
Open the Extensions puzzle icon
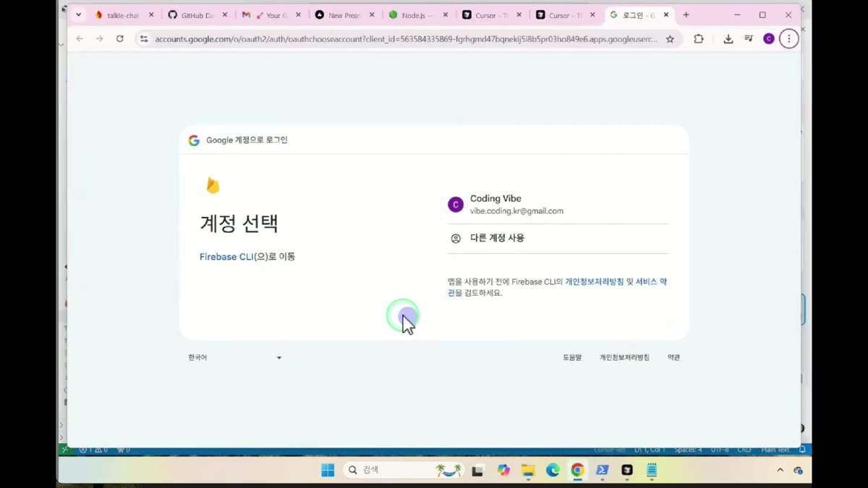(x=699, y=39)
